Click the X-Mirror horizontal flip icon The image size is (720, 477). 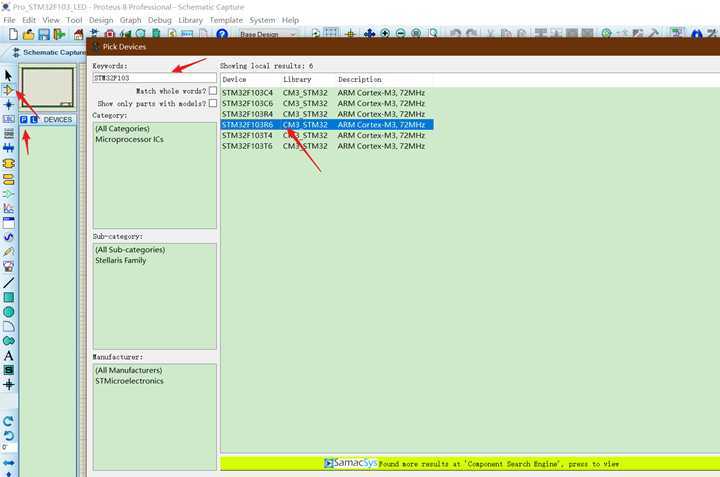click(8, 463)
